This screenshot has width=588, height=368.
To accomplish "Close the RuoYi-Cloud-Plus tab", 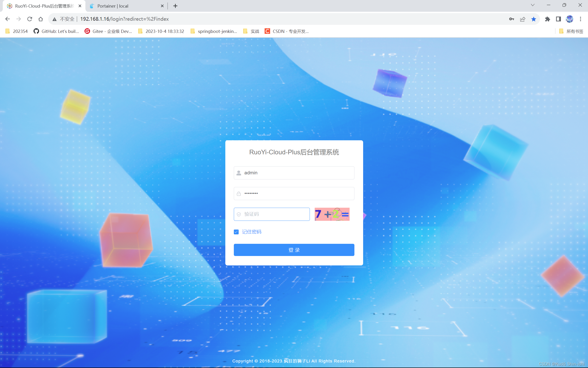I will click(80, 6).
